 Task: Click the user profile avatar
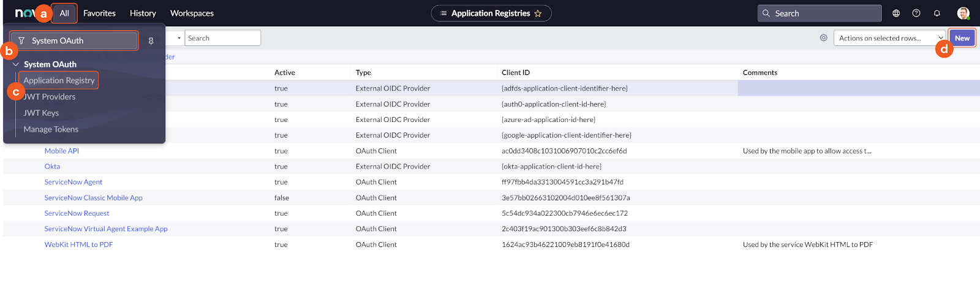963,13
